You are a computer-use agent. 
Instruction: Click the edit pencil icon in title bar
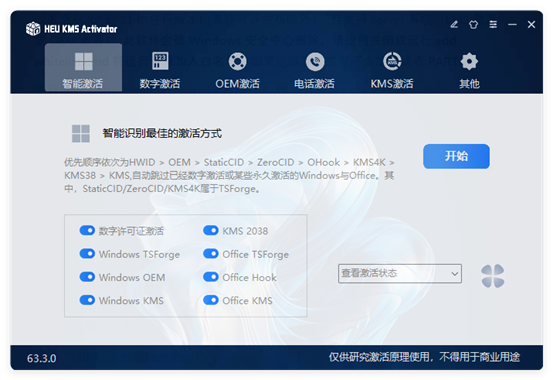tap(454, 24)
